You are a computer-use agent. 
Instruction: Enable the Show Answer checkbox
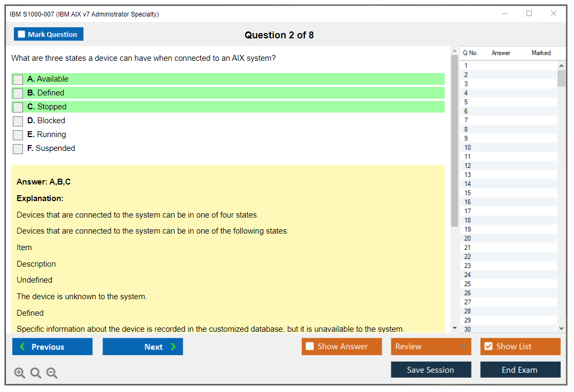[x=310, y=347]
